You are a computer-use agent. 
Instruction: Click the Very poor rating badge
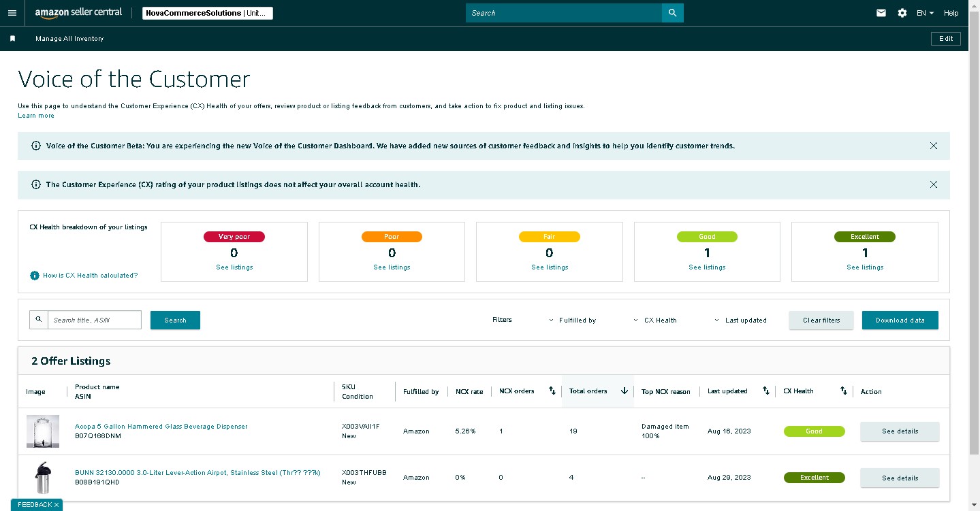coord(234,237)
